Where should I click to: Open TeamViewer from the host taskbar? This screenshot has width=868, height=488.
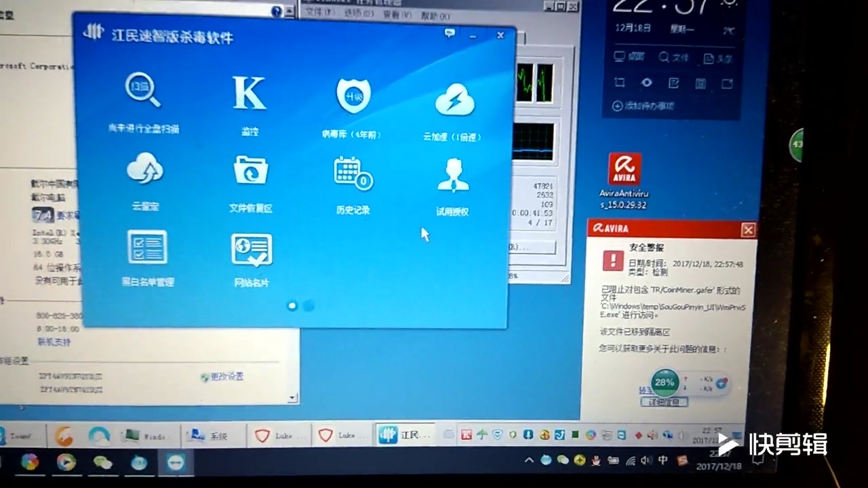coord(176,462)
